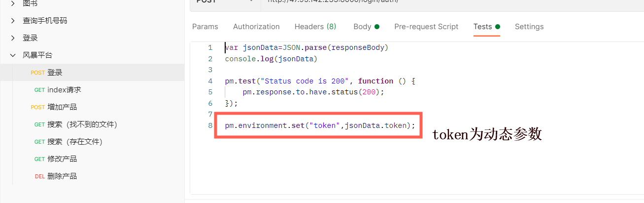Switch to the Body tab
Image resolution: width=644 pixels, height=203 pixels.
(x=362, y=27)
